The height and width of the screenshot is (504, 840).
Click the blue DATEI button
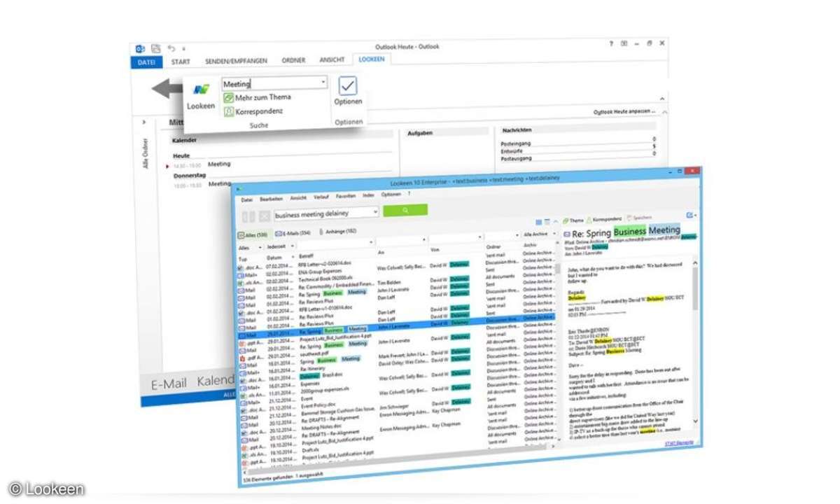[x=146, y=62]
